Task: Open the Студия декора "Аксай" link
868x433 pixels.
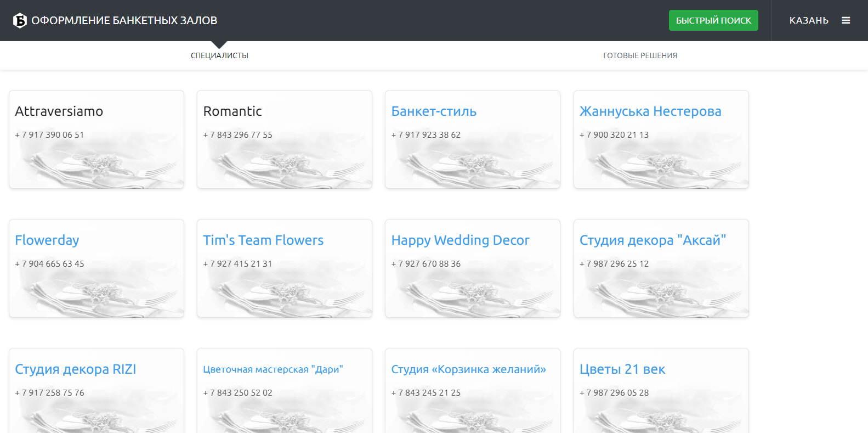Action: (x=653, y=240)
